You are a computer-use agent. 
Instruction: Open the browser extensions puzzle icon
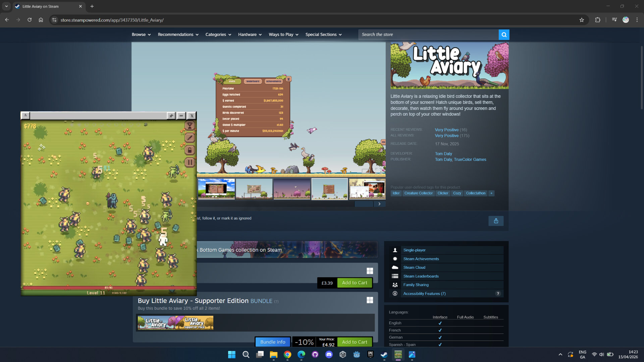point(597,20)
